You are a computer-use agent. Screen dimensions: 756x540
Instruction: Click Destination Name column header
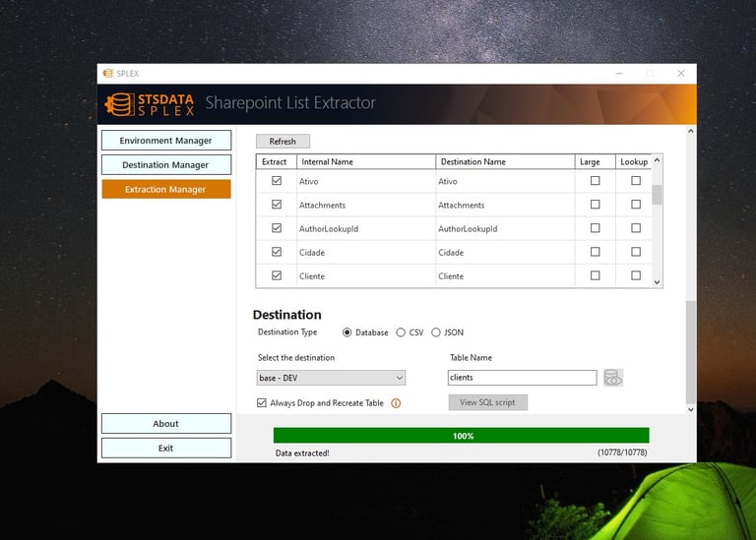click(x=505, y=162)
